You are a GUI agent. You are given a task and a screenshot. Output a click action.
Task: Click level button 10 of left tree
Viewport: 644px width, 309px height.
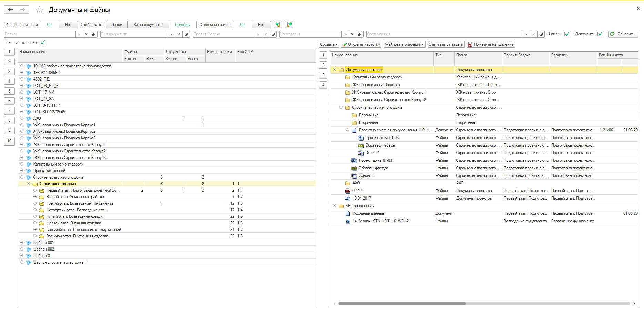[x=9, y=141]
